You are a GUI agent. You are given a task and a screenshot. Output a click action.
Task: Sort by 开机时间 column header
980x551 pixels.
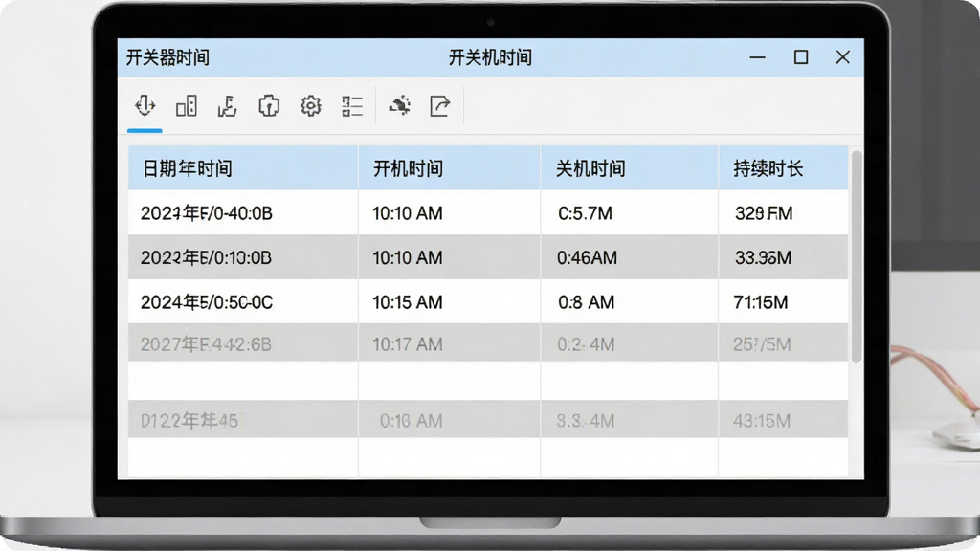coord(450,168)
